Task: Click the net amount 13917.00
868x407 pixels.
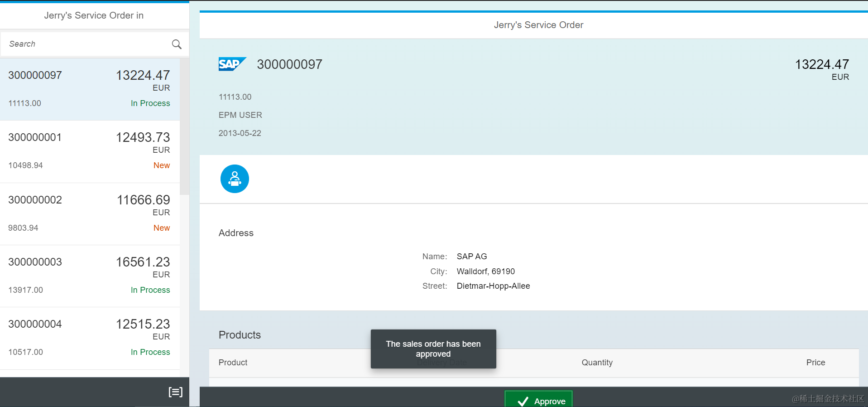Action: (25, 290)
